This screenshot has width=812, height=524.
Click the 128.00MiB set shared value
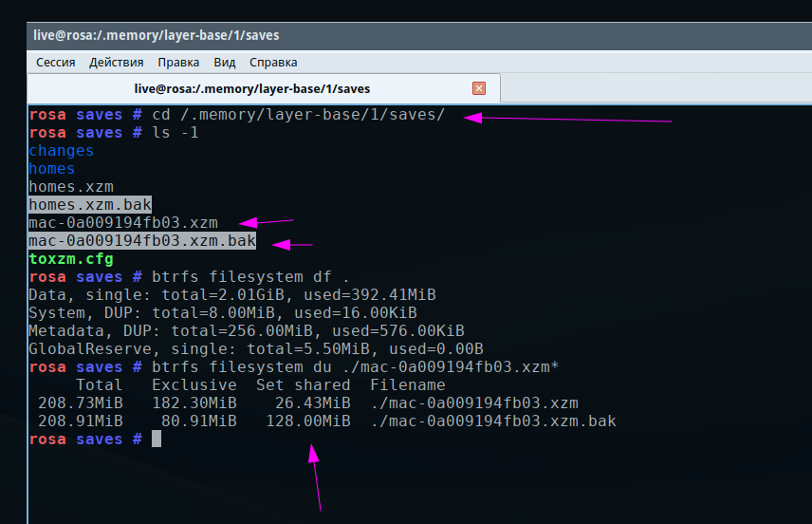tap(308, 421)
